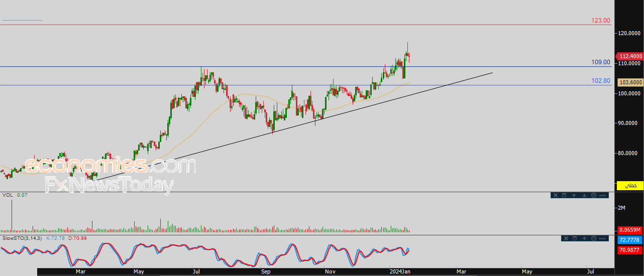Screen dimensions: 644x276
Task: Move the VOL panel up
Action: click(574, 195)
